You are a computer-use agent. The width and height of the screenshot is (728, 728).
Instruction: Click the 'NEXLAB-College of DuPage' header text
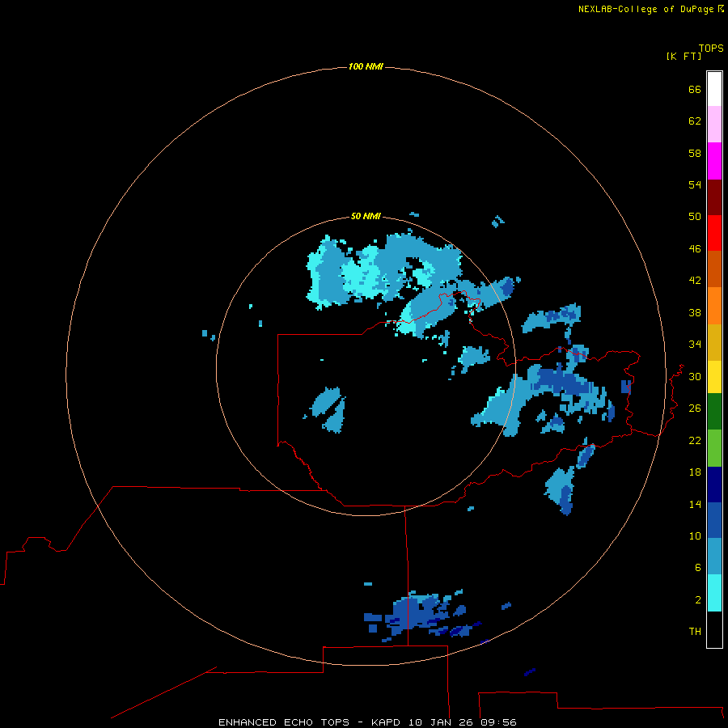(645, 9)
